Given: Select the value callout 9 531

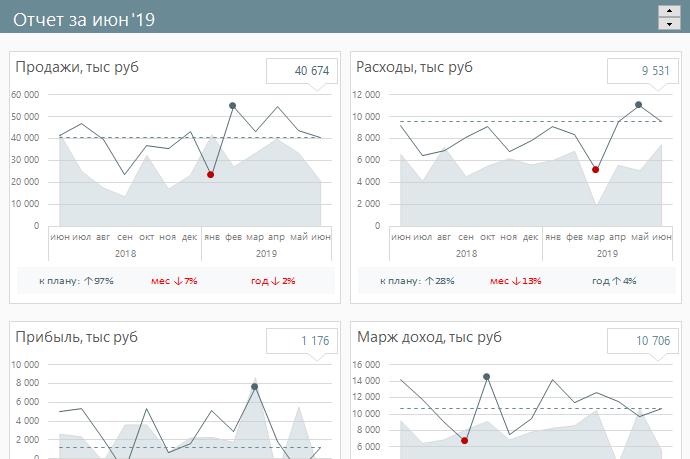Looking at the screenshot, I should pyautogui.click(x=643, y=71).
